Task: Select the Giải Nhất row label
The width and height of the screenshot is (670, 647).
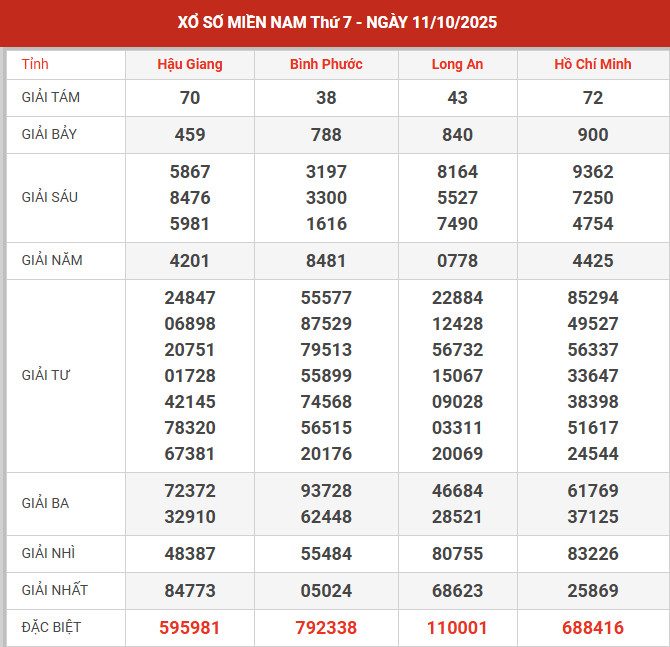Action: pos(52,590)
